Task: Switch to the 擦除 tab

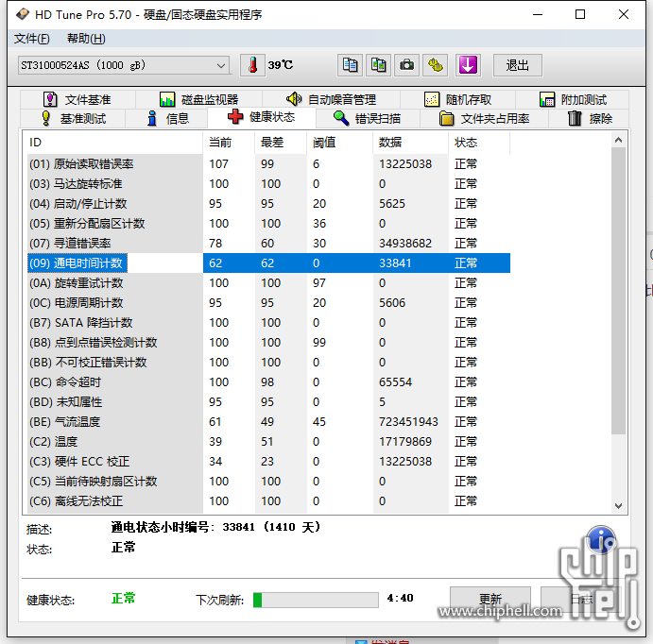Action: pos(590,119)
